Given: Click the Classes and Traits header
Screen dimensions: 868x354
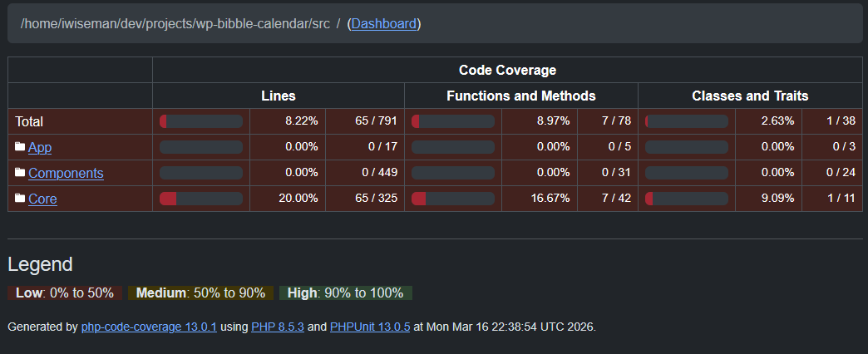Looking at the screenshot, I should click(x=750, y=96).
